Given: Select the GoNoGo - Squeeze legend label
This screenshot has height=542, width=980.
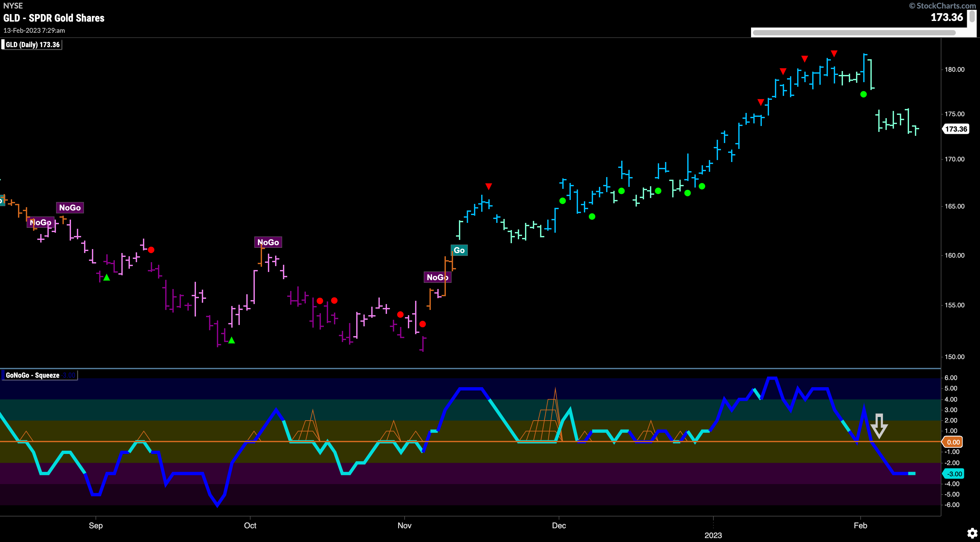Looking at the screenshot, I should pyautogui.click(x=39, y=375).
